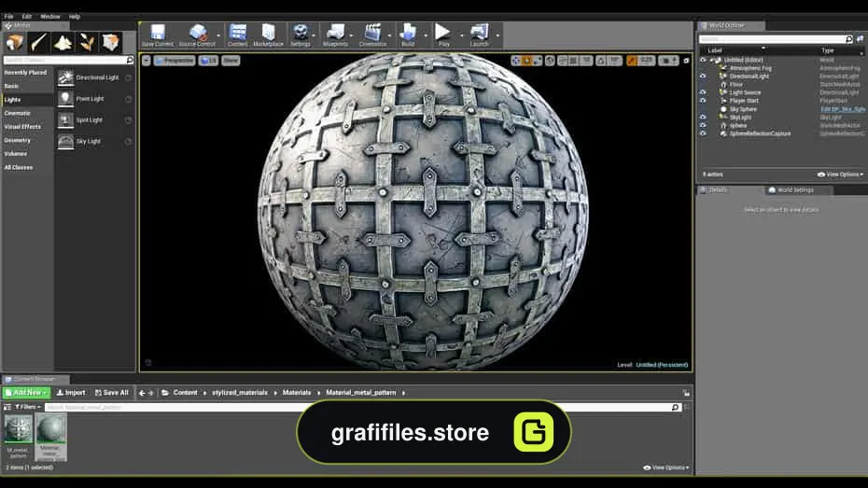Open the Help menu
The image size is (868, 488).
[74, 17]
